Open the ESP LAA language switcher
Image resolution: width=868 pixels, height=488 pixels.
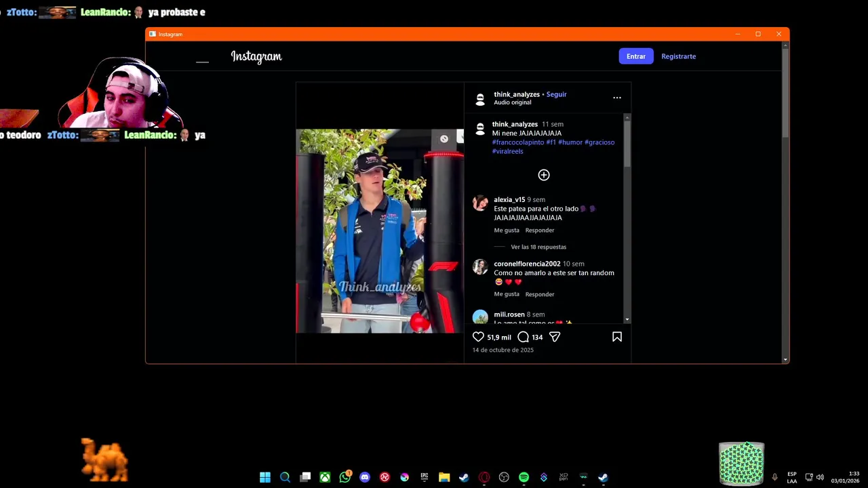click(x=792, y=477)
